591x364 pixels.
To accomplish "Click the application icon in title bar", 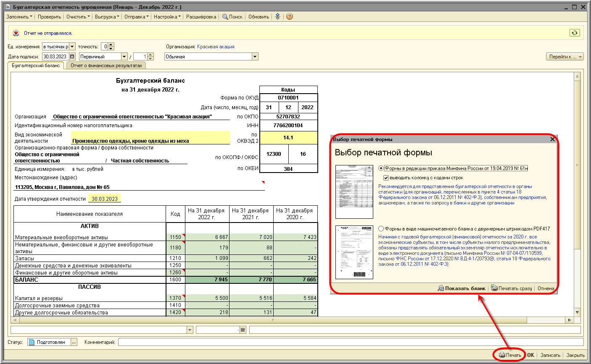I will (8, 7).
